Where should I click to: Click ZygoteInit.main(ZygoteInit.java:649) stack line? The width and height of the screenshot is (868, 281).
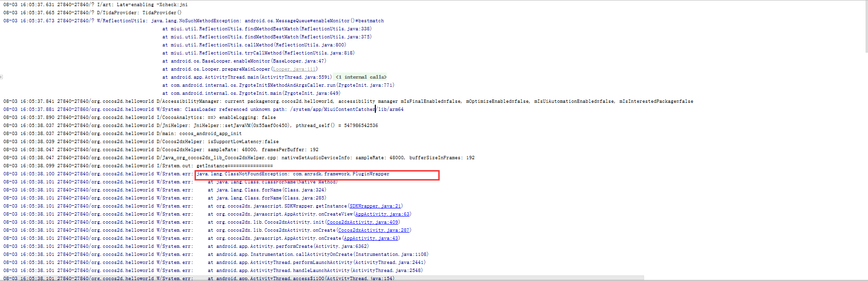(251, 93)
